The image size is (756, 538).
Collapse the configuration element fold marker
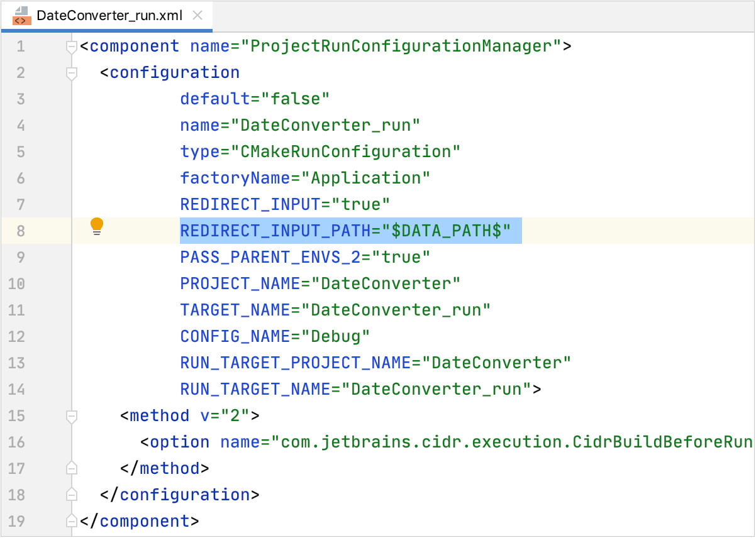[x=70, y=72]
